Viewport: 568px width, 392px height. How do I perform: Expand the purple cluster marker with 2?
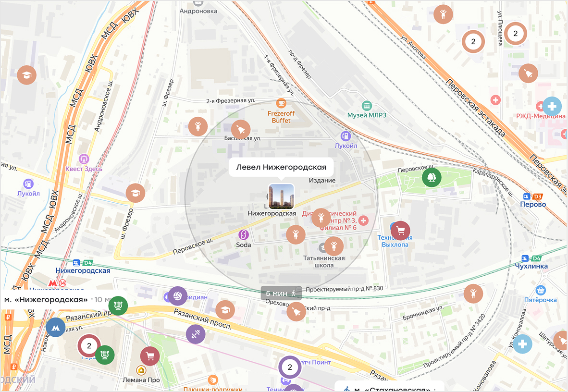click(290, 367)
